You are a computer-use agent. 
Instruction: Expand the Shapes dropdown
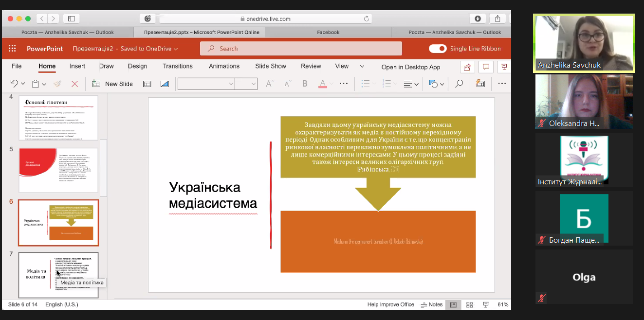(x=442, y=84)
